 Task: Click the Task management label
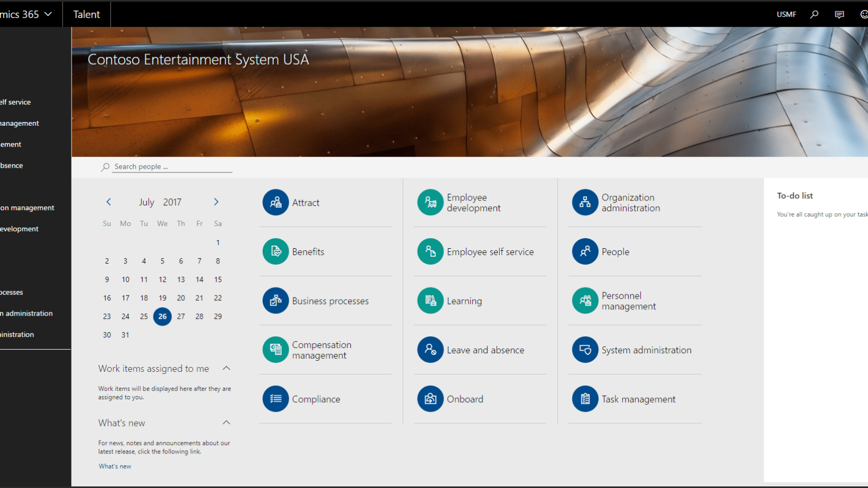click(638, 399)
